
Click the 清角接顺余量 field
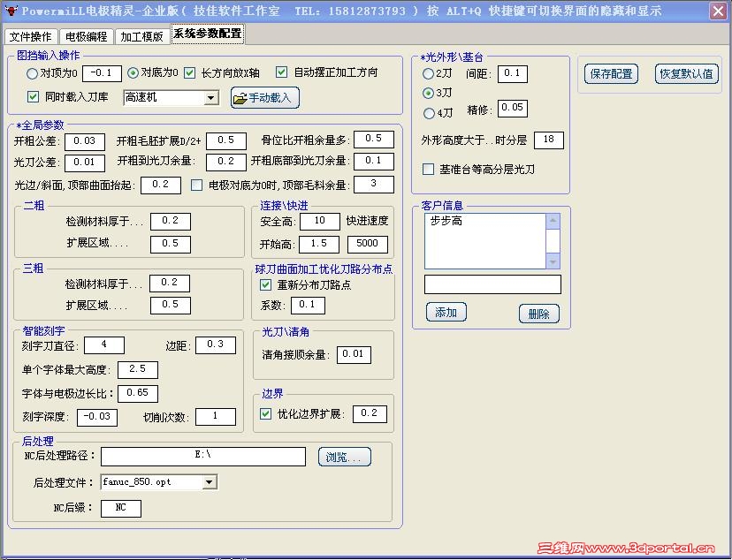[354, 354]
